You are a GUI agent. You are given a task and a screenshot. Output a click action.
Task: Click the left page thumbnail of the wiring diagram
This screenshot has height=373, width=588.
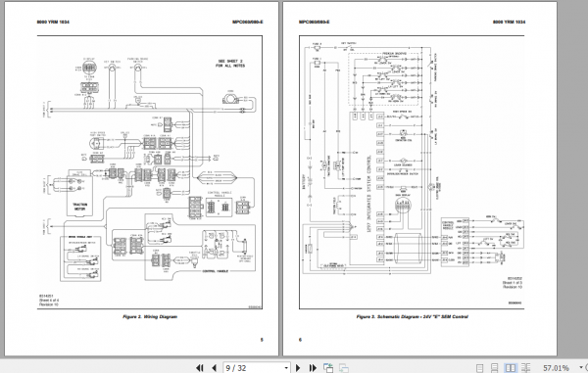(142, 178)
